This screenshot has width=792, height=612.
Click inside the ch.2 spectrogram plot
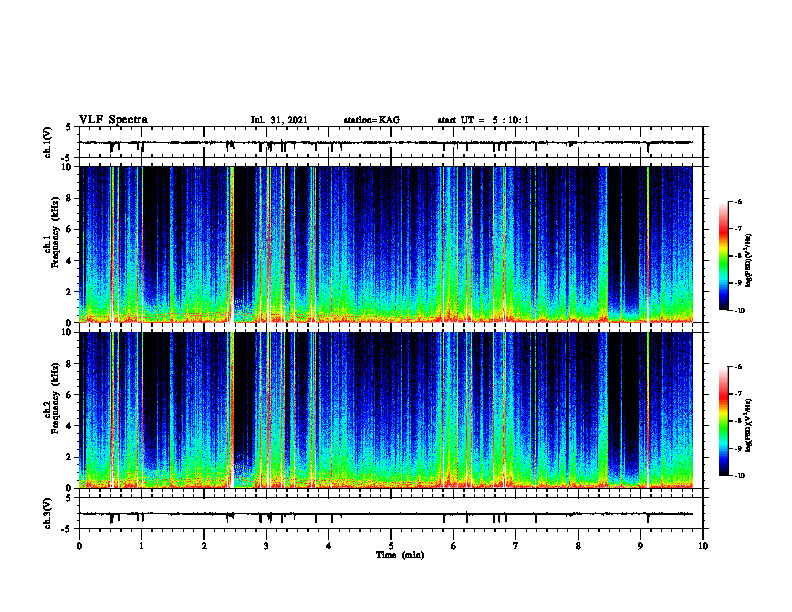pyautogui.click(x=391, y=410)
